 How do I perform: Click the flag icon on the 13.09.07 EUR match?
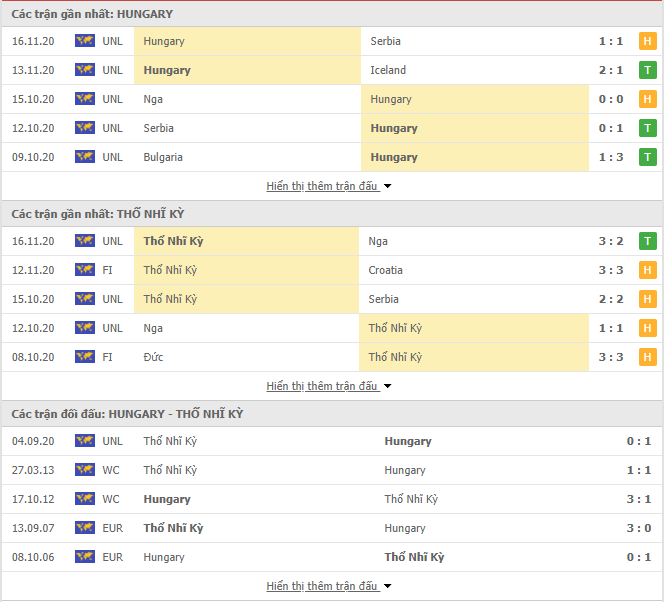click(x=85, y=527)
